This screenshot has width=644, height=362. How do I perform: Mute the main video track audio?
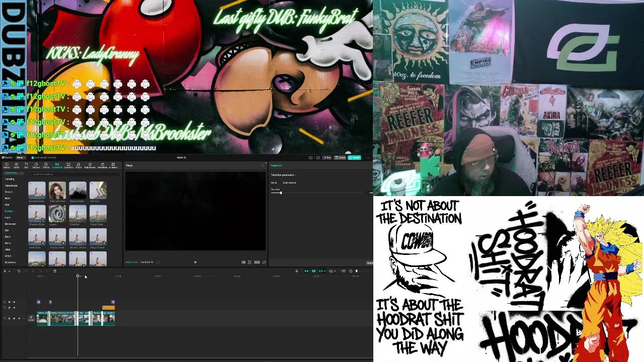coord(19,318)
